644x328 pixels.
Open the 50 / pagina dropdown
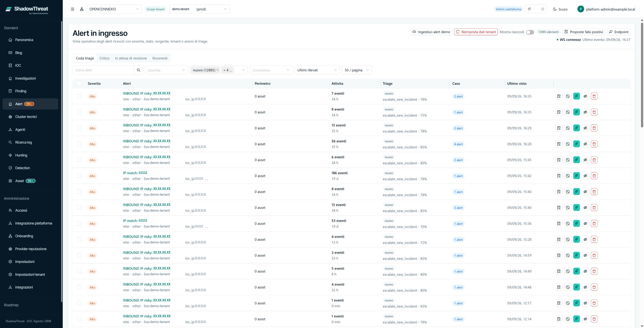(357, 70)
